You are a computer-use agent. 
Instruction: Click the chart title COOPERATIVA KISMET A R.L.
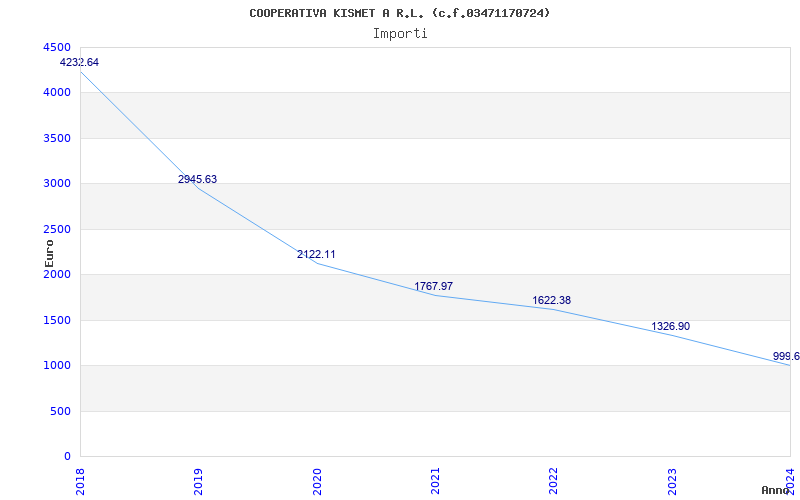[x=399, y=13]
